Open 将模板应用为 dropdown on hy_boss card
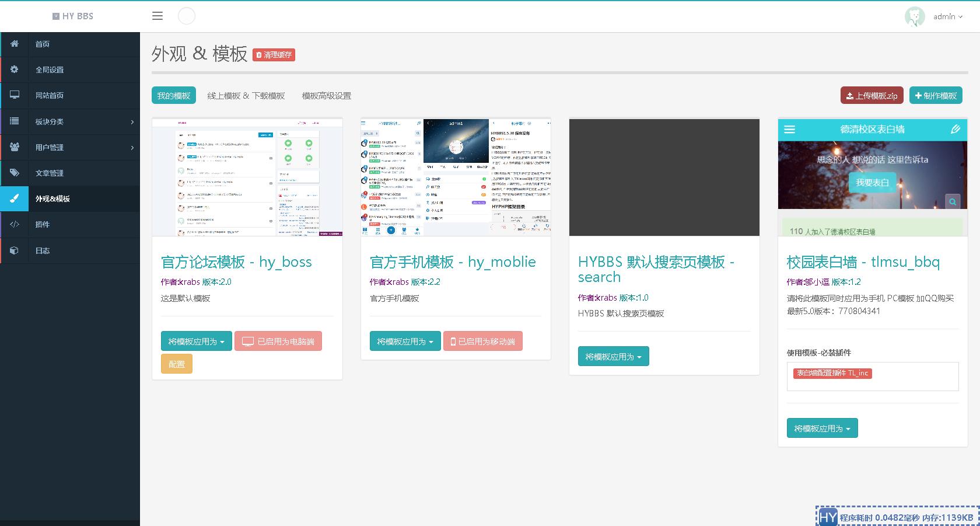 coord(196,341)
